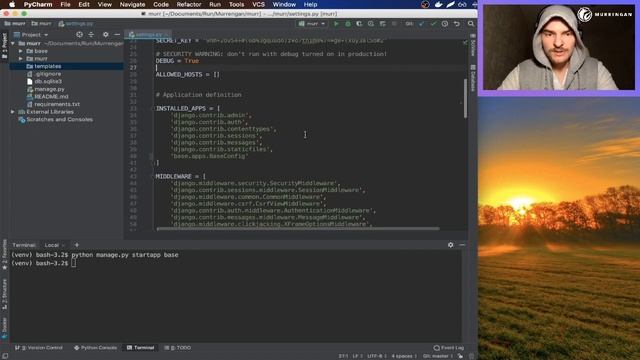The image size is (640, 360).
Task: Select README.md in project tree
Action: click(51, 97)
